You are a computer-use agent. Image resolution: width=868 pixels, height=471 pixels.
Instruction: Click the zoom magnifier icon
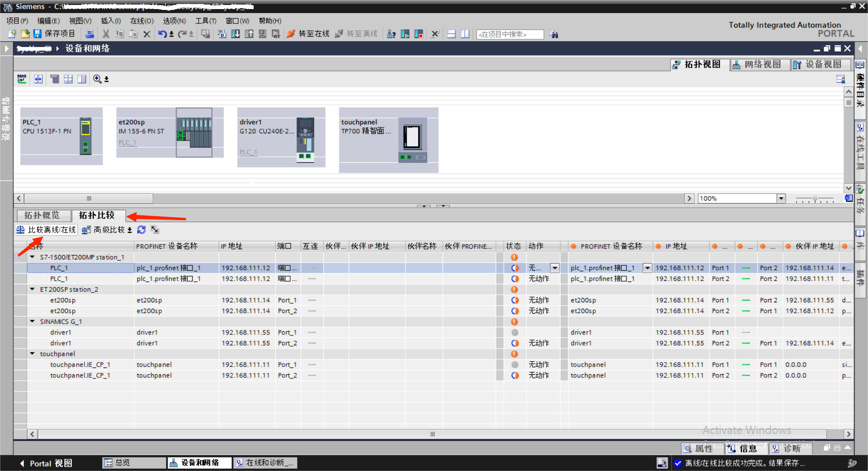point(97,79)
